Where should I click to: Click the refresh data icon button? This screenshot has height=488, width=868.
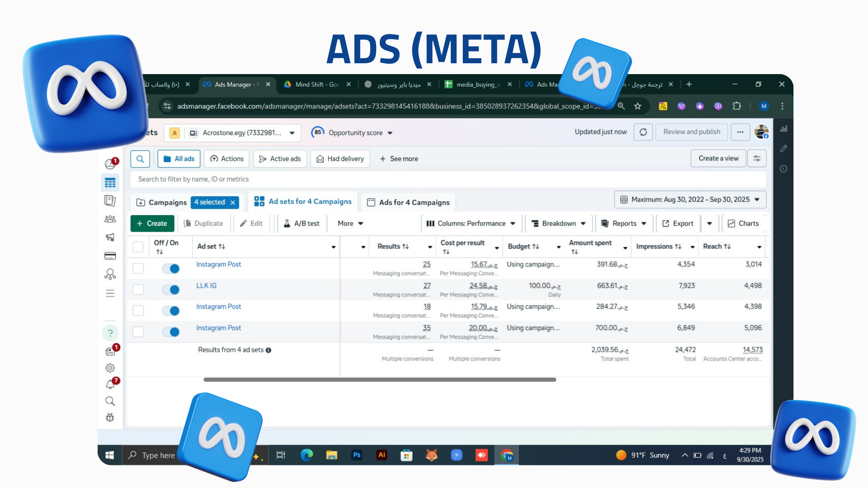[x=643, y=132]
